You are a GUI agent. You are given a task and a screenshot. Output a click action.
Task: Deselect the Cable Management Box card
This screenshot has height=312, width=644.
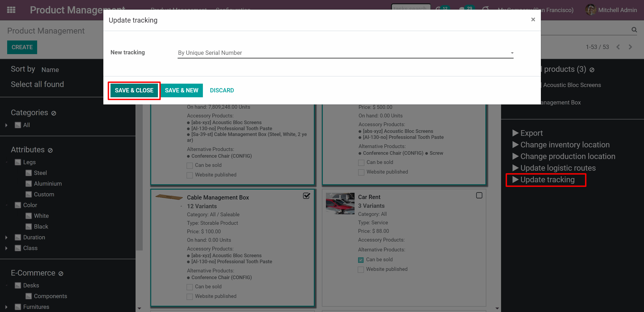306,196
